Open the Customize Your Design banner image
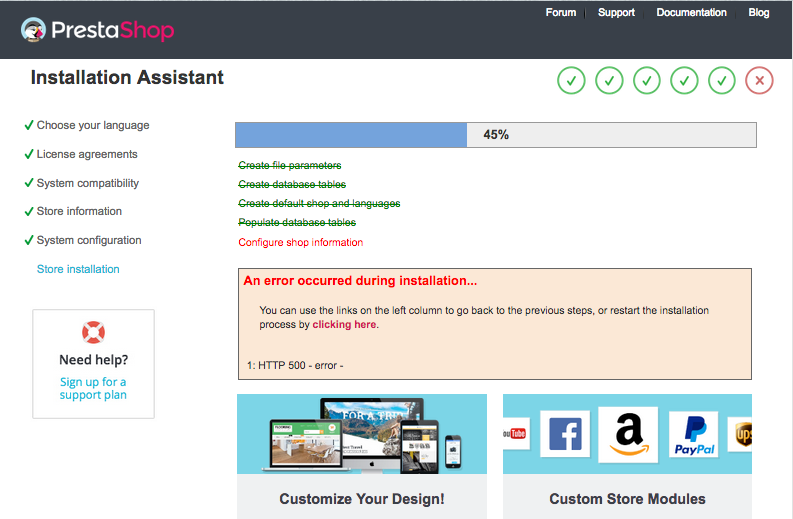This screenshot has height=519, width=793. [x=362, y=434]
